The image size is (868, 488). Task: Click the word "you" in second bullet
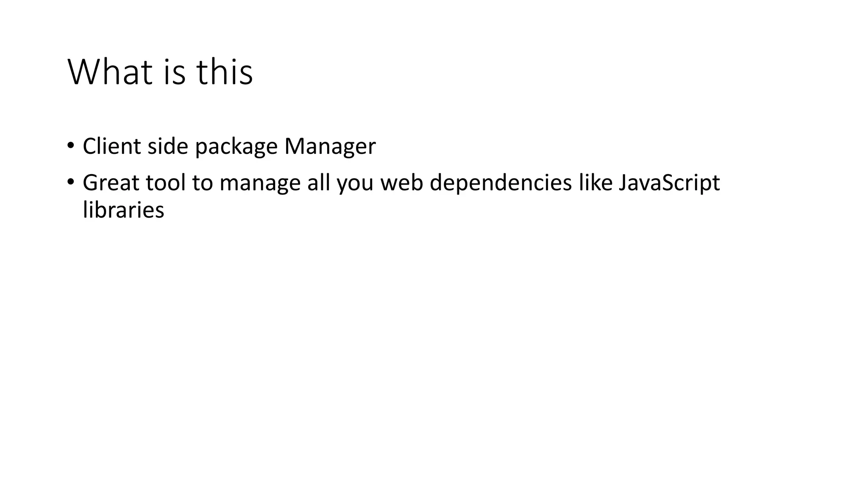355,184
